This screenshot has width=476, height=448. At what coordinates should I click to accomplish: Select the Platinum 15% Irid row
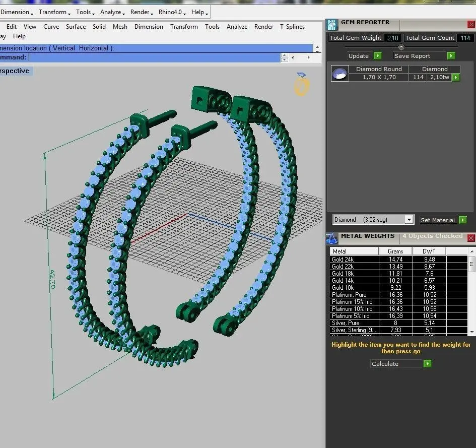click(398, 301)
